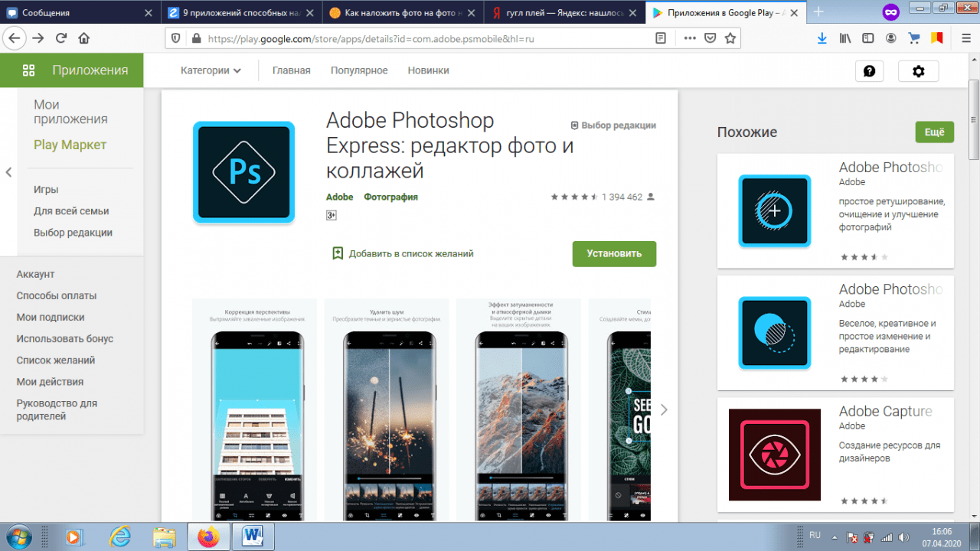Open Google Play settings gear

click(x=919, y=71)
